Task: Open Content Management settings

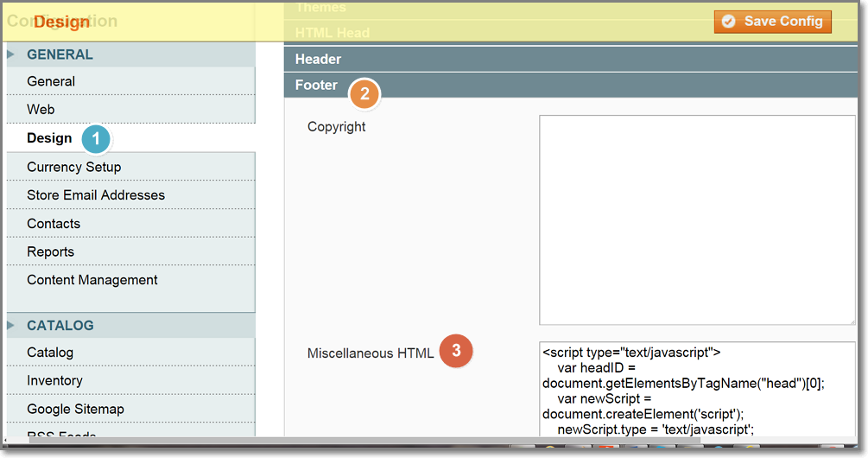Action: tap(92, 280)
